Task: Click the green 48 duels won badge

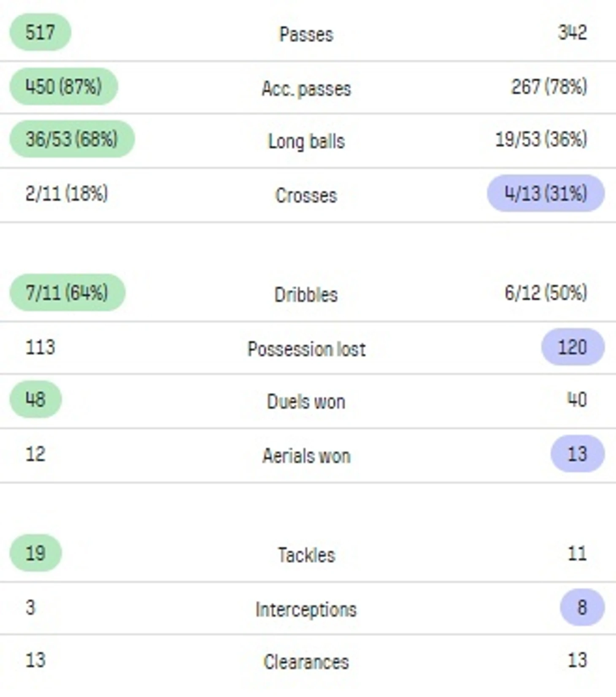Action: pos(35,399)
